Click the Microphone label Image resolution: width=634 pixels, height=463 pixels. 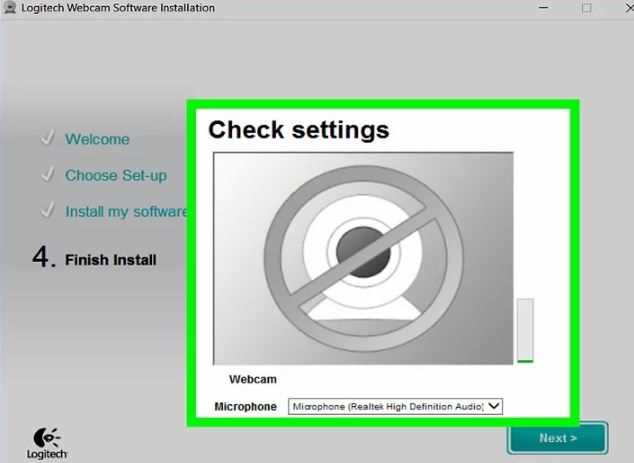(x=245, y=406)
